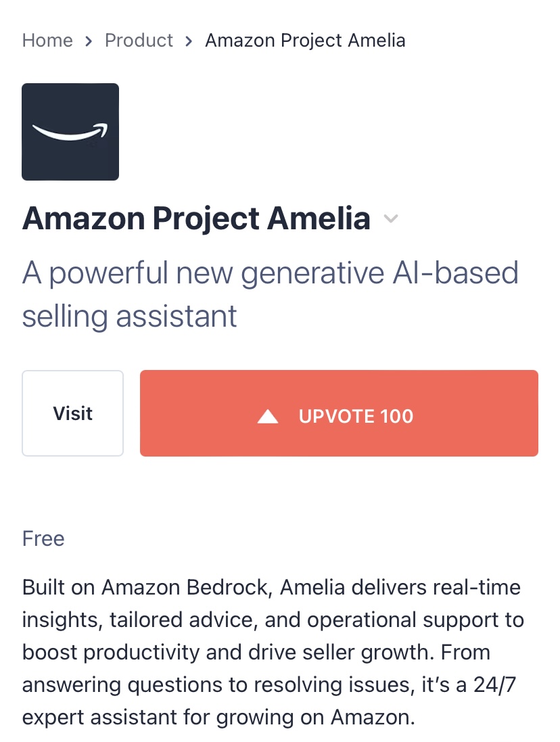The image size is (560, 742).
Task: Click the bold Amazon Project Amelia heading
Action: pyautogui.click(x=196, y=218)
